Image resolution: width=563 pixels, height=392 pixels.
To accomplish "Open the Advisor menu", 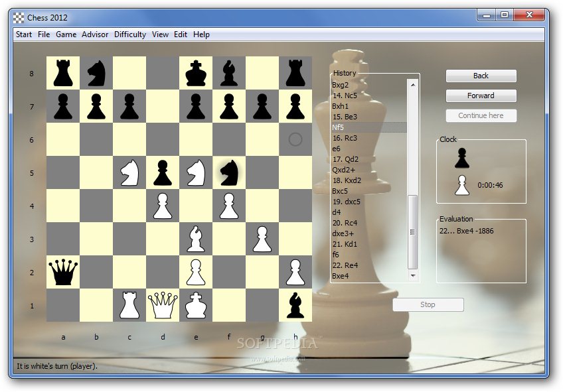I will (x=95, y=34).
